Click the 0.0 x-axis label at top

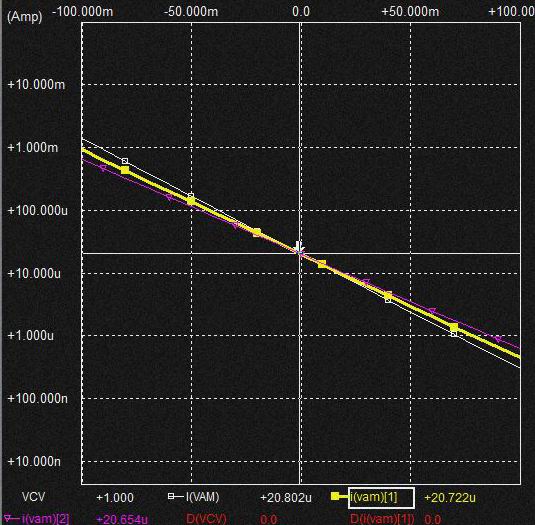(301, 12)
